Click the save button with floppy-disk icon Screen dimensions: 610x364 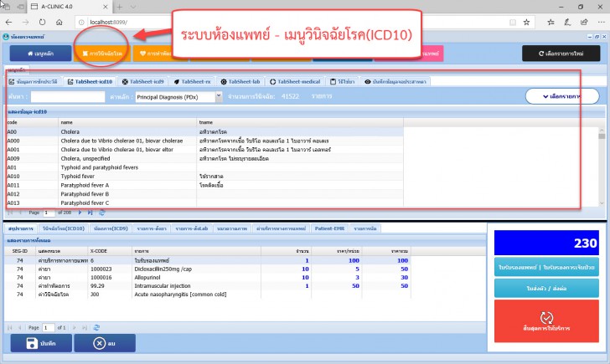pos(41,343)
